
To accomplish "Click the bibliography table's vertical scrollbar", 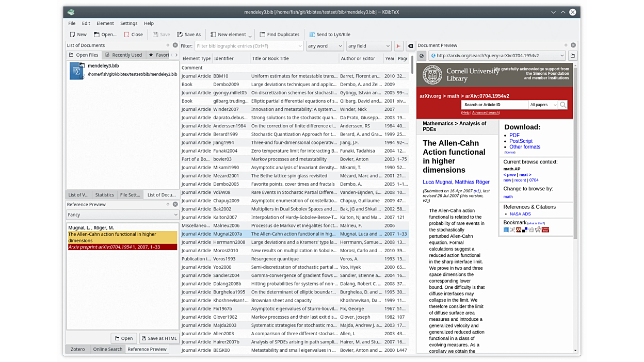I will [412, 64].
